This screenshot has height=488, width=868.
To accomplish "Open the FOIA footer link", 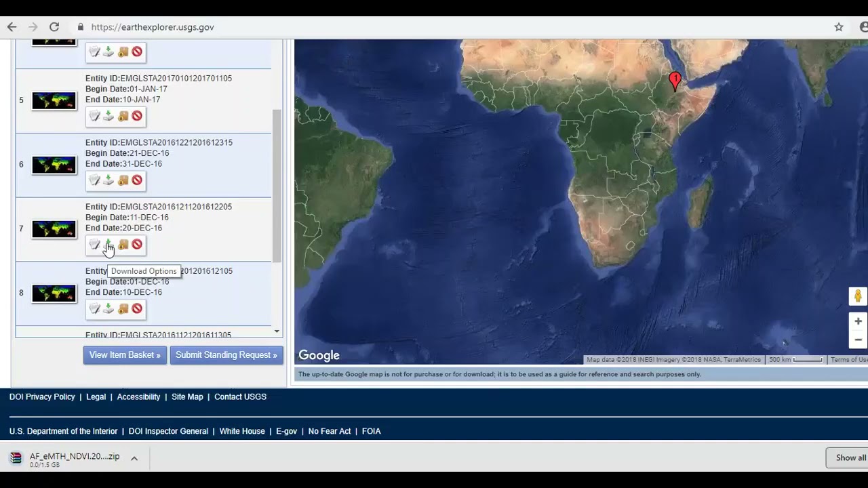I will tap(371, 431).
